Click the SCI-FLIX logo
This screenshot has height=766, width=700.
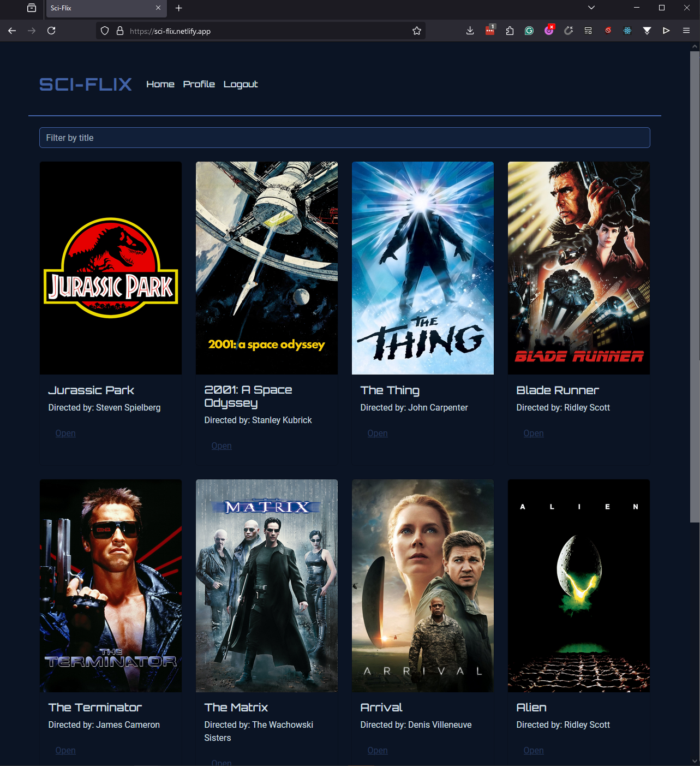85,84
